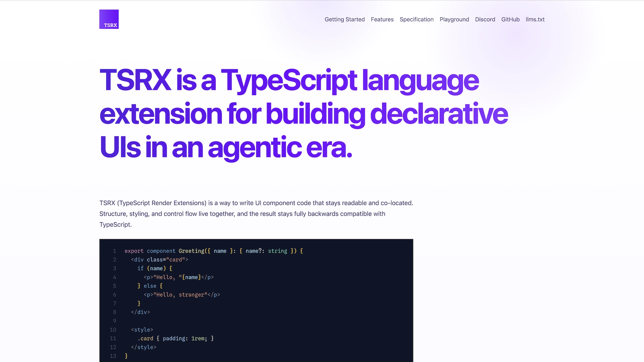The height and width of the screenshot is (362, 644).
Task: Open the Specification nav link
Action: [x=417, y=19]
